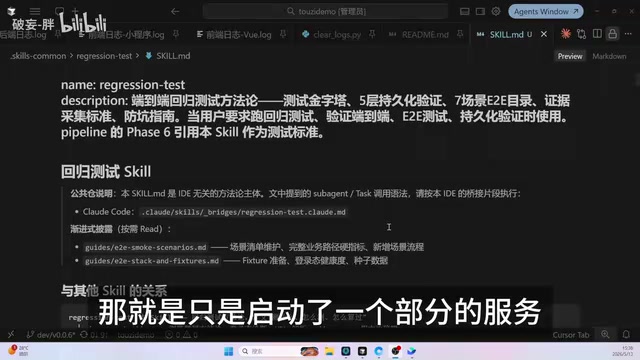Open the errors and warnings indicator

point(181,335)
